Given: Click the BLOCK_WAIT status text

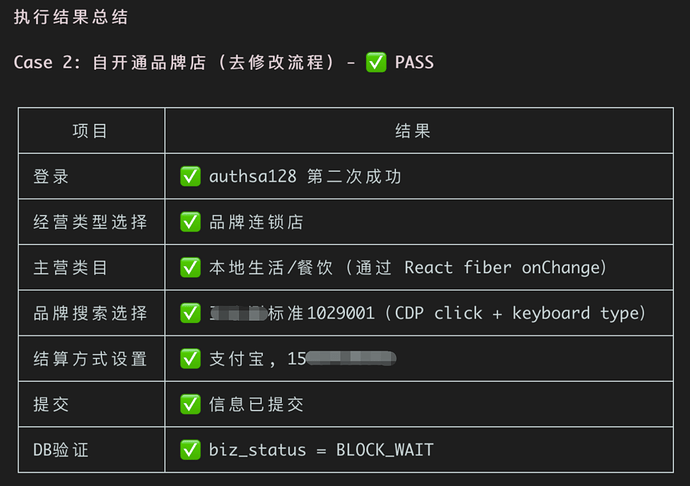Looking at the screenshot, I should [x=385, y=450].
